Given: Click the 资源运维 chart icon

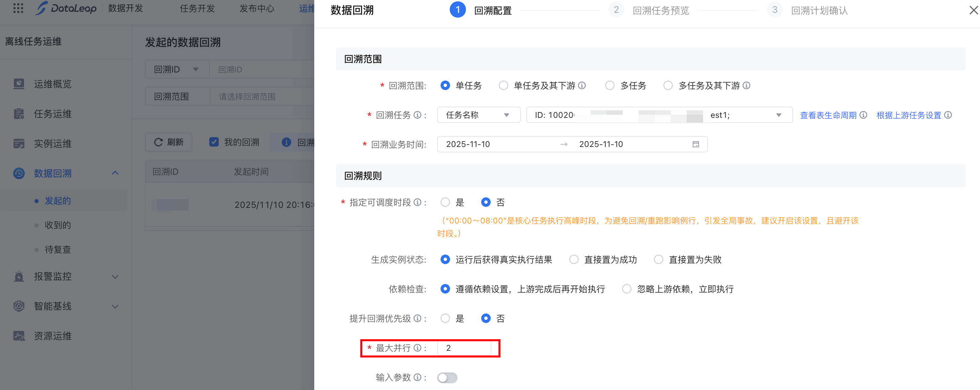Looking at the screenshot, I should [x=19, y=335].
